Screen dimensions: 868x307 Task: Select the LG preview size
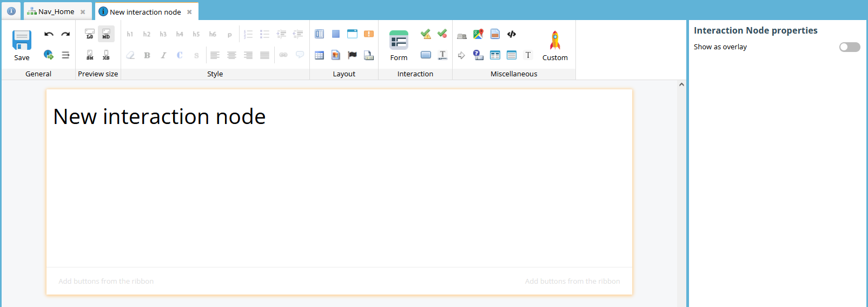90,34
